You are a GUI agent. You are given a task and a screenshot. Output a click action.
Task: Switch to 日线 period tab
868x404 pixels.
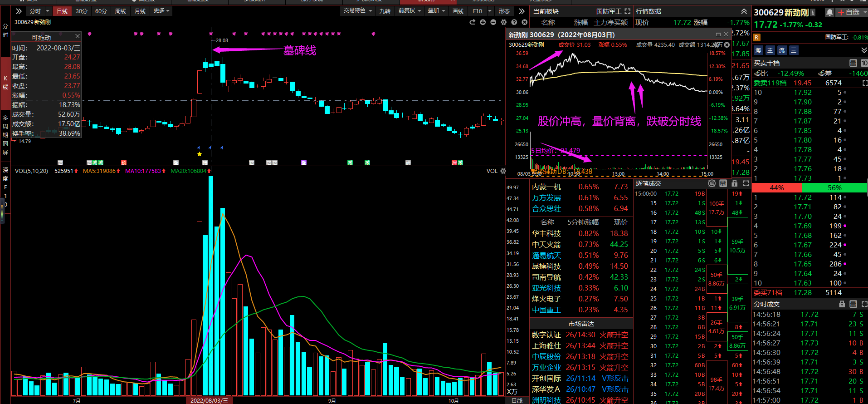[x=62, y=11]
